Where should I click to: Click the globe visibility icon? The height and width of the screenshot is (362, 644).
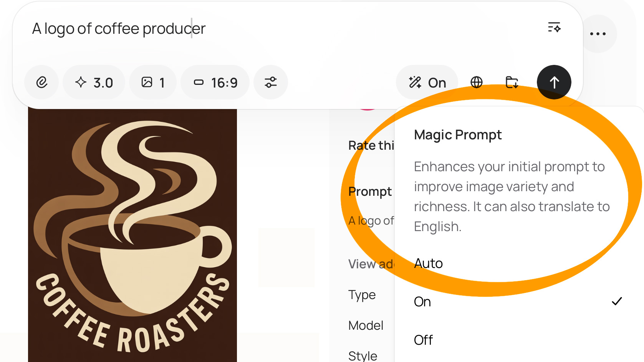[x=477, y=82]
